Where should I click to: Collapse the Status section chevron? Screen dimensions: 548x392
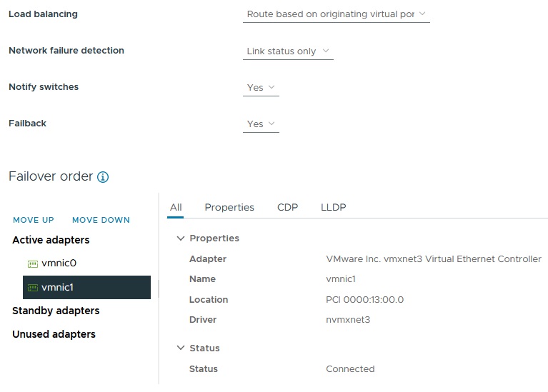181,348
